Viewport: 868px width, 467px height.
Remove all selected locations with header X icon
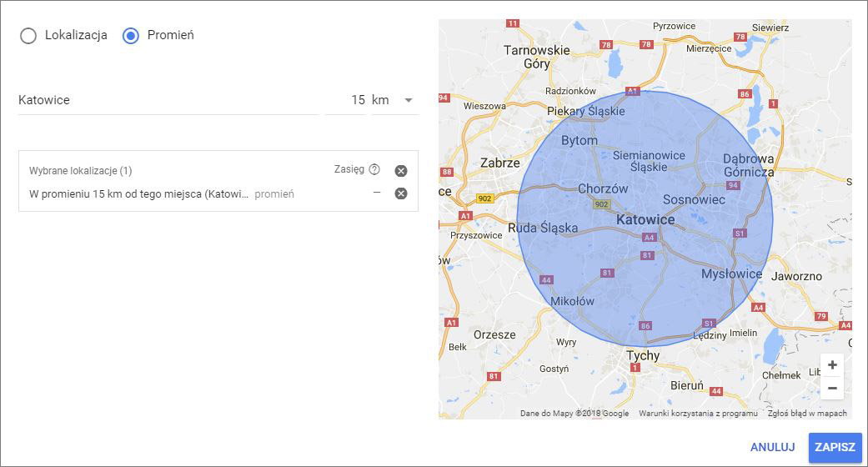coord(401,171)
